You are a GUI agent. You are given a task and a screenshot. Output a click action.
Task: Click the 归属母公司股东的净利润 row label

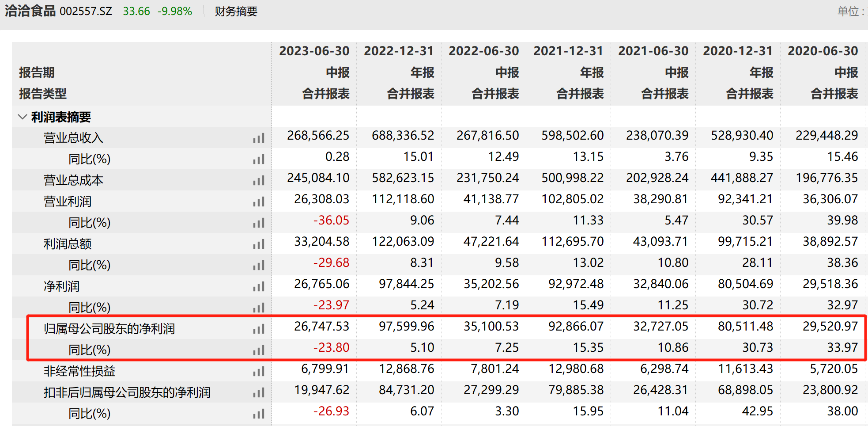tap(109, 329)
